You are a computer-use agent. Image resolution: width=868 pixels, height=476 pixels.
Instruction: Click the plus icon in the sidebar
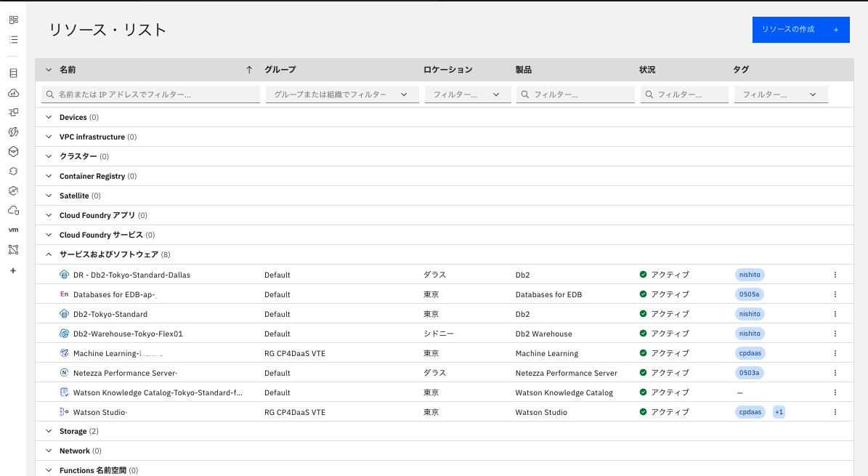(x=13, y=271)
